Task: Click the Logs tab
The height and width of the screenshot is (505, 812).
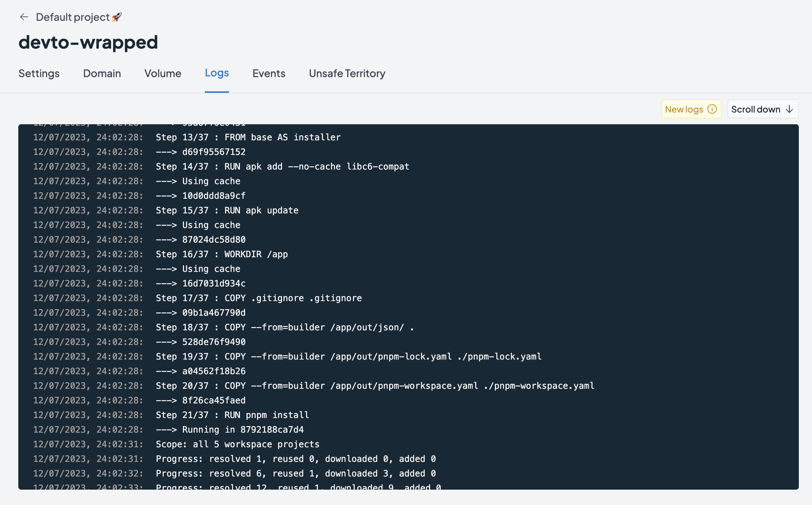Action: pyautogui.click(x=216, y=73)
